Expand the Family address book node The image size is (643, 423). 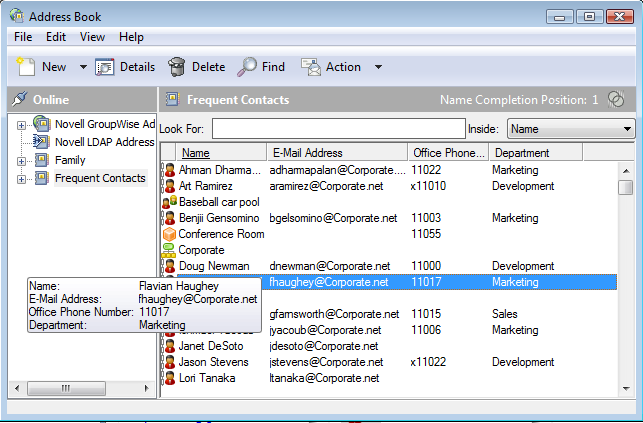pyautogui.click(x=21, y=161)
